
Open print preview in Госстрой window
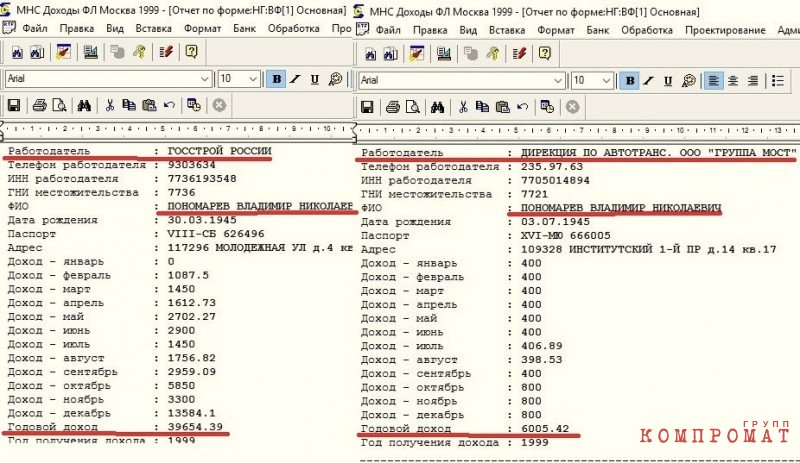[60, 105]
